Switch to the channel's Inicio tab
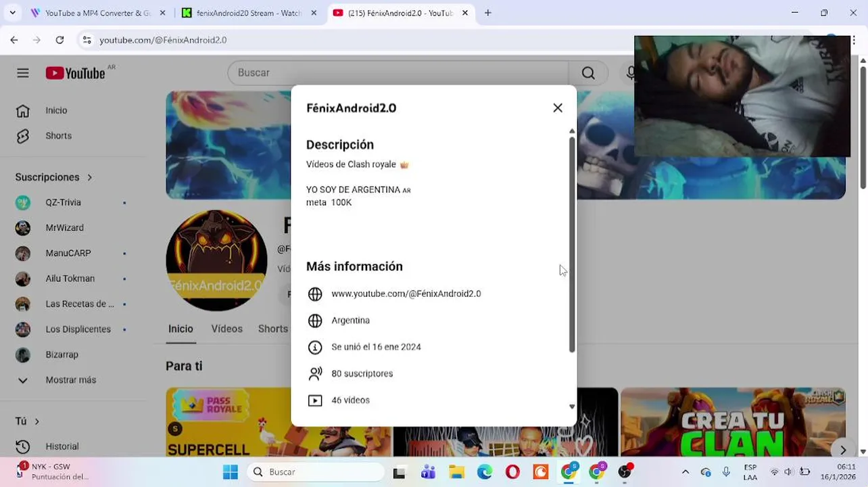This screenshot has width=868, height=487. (x=180, y=329)
